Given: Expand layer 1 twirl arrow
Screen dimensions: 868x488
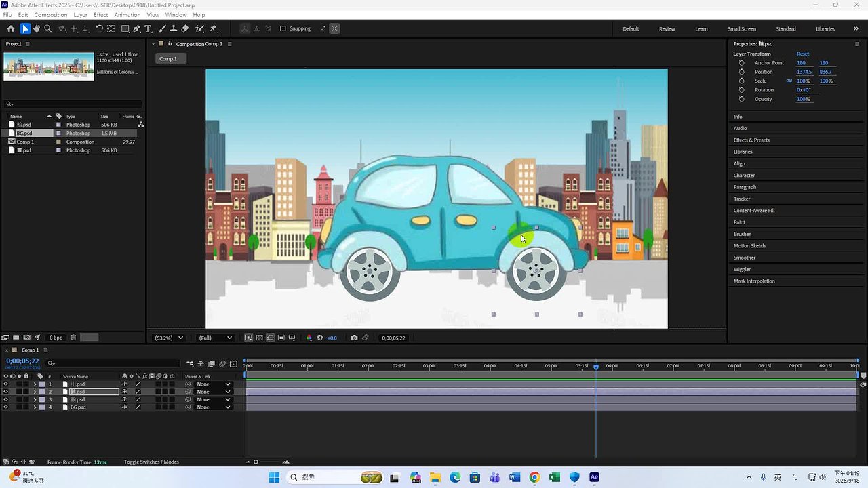Looking at the screenshot, I should click(35, 384).
